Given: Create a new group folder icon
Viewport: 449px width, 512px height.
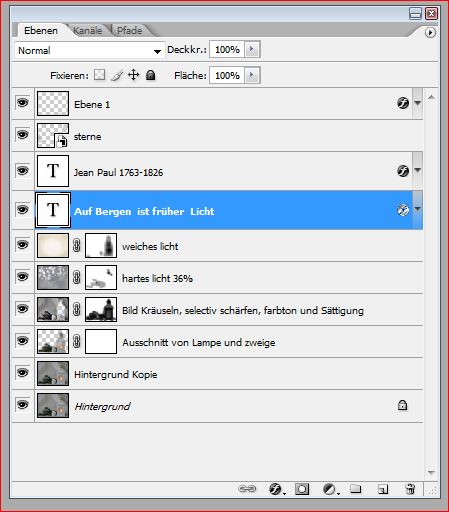Looking at the screenshot, I should coord(356,489).
